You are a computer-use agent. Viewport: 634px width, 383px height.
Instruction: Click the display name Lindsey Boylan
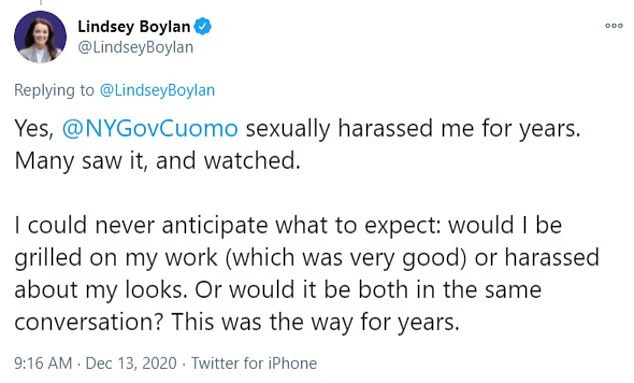click(133, 27)
